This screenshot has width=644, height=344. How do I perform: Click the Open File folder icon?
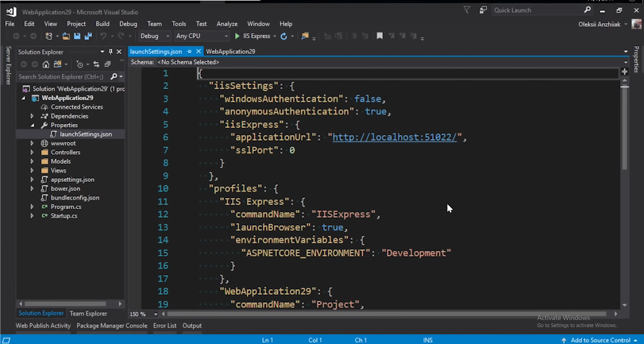[65, 36]
